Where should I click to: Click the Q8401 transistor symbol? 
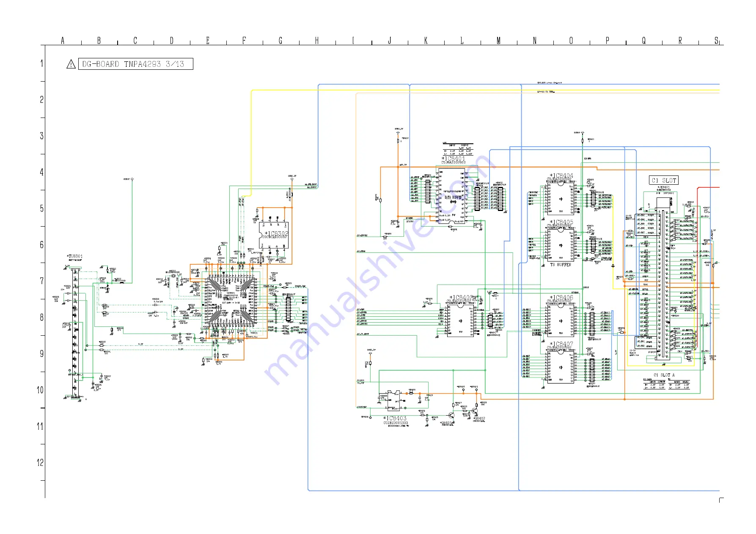(x=452, y=416)
